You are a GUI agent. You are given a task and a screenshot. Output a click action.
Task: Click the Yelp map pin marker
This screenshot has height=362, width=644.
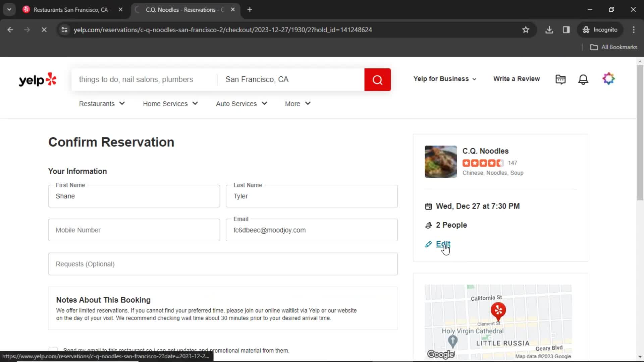click(x=498, y=311)
